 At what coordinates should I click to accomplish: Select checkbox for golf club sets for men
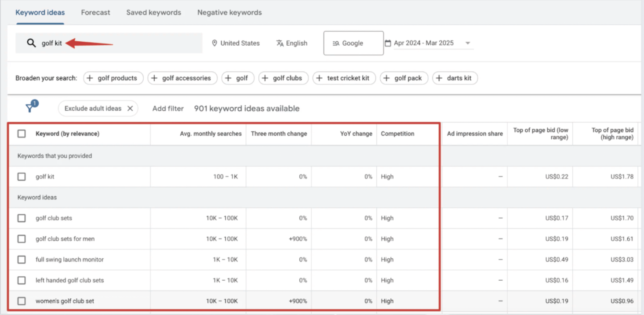coord(22,239)
